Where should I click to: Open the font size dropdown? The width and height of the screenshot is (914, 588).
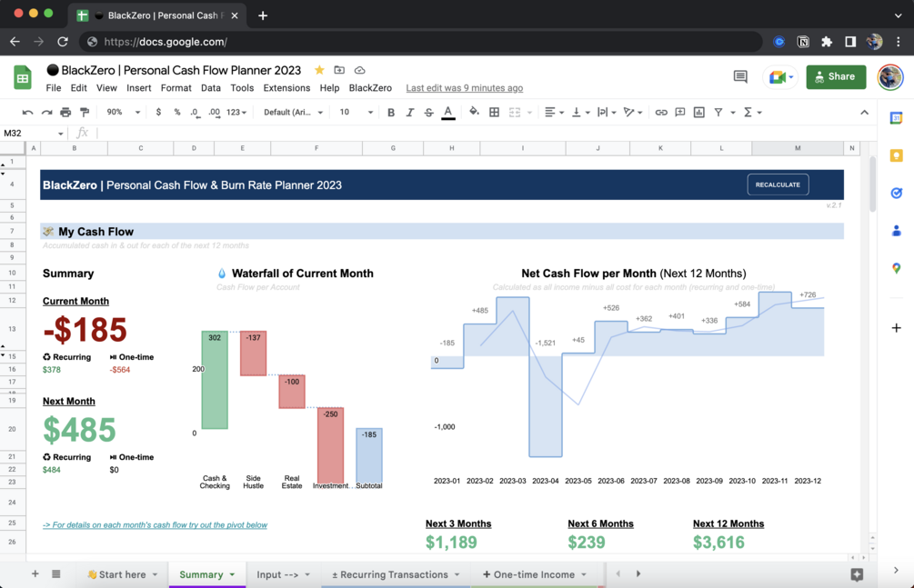pyautogui.click(x=356, y=113)
